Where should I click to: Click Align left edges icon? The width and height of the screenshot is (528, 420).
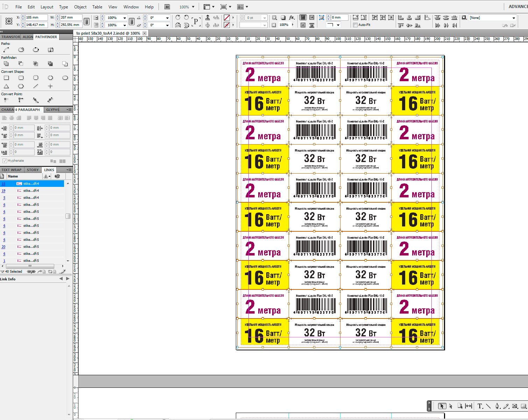tap(401, 17)
